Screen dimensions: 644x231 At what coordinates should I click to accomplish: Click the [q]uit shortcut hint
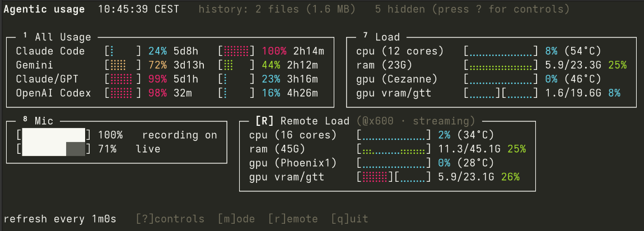349,219
